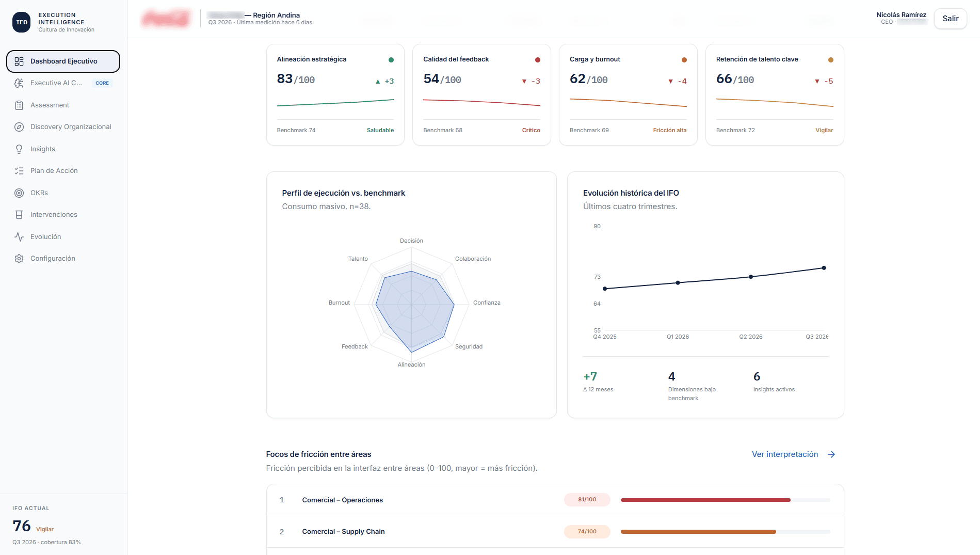Click Q3 2026 data point on IFO chart
The height and width of the screenshot is (555, 980).
click(x=824, y=268)
